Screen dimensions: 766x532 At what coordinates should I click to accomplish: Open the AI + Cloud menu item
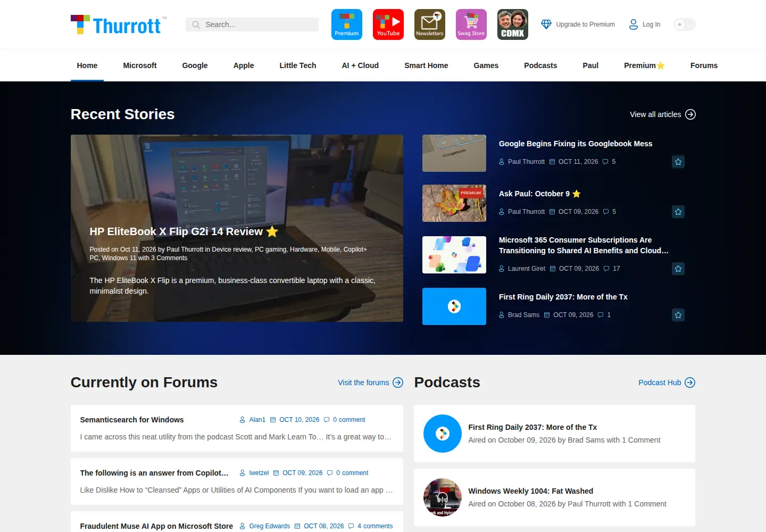tap(360, 65)
